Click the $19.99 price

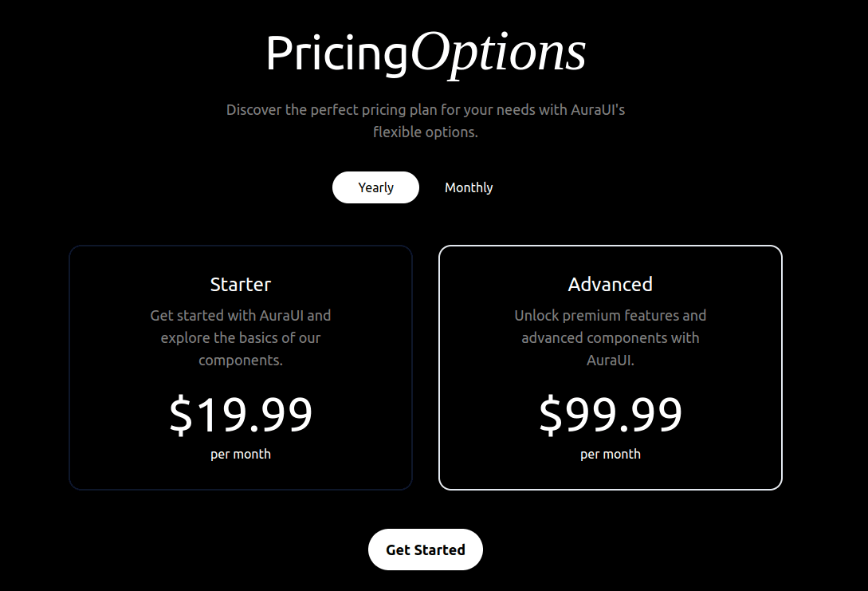click(x=240, y=414)
